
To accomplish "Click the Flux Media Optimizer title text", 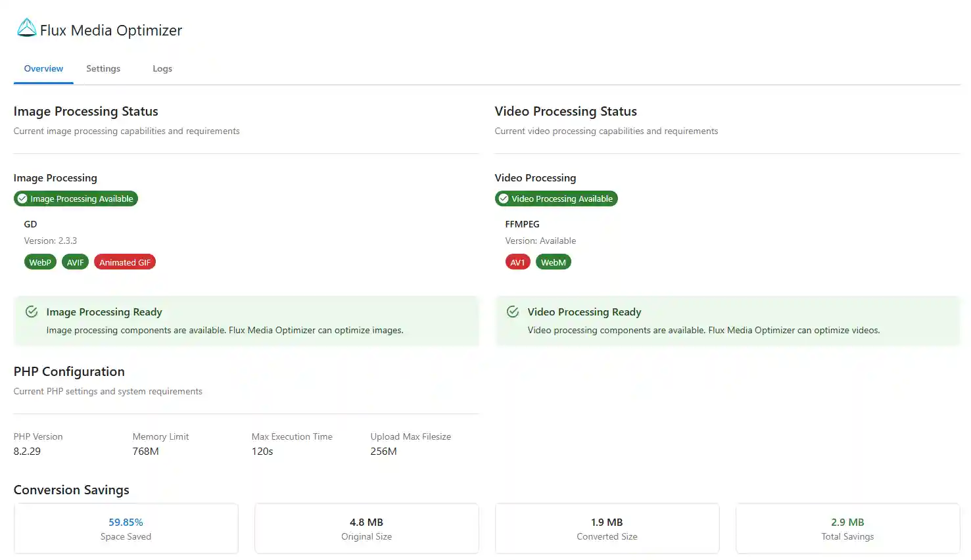I will [111, 30].
